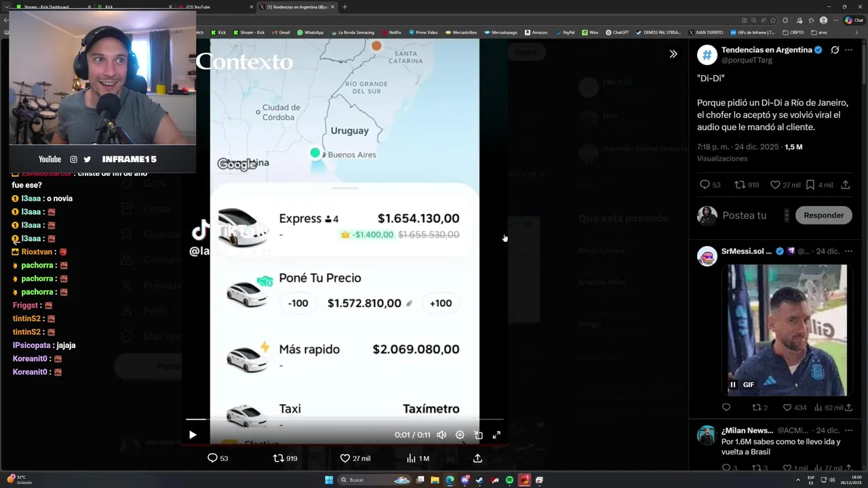Screen dimensions: 868x488
Task: Open the more options menu on the Tendencias post
Action: click(848, 50)
